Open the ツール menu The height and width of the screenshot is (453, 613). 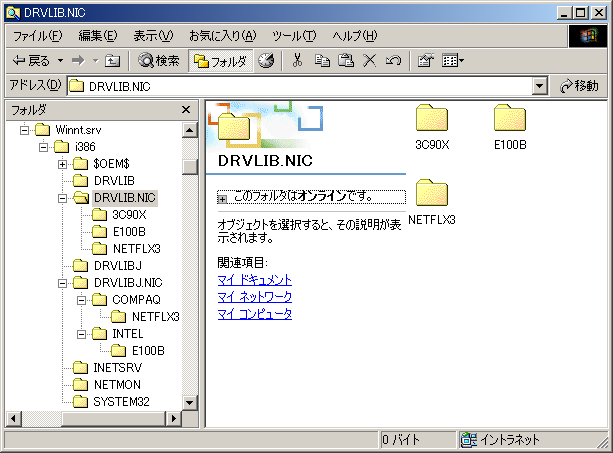pyautogui.click(x=294, y=36)
